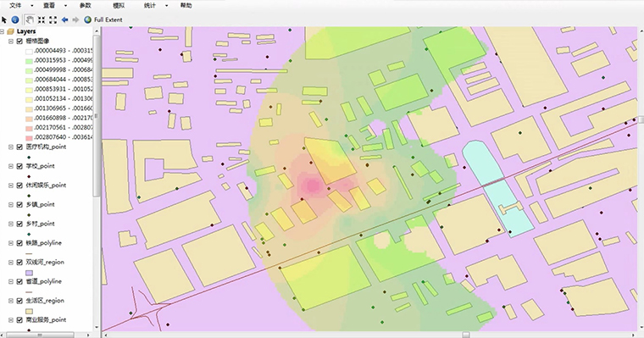
Task: Collapse the Layers root group
Action: (x=2, y=31)
